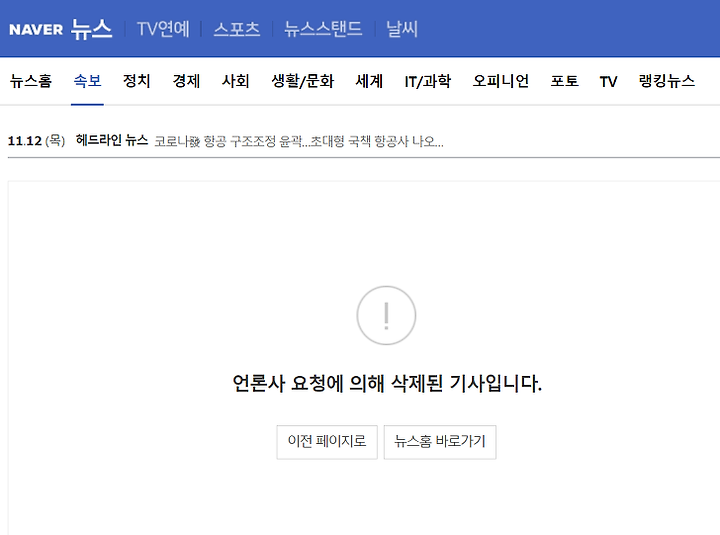
Task: Switch to the 경제 tab
Action: point(186,81)
